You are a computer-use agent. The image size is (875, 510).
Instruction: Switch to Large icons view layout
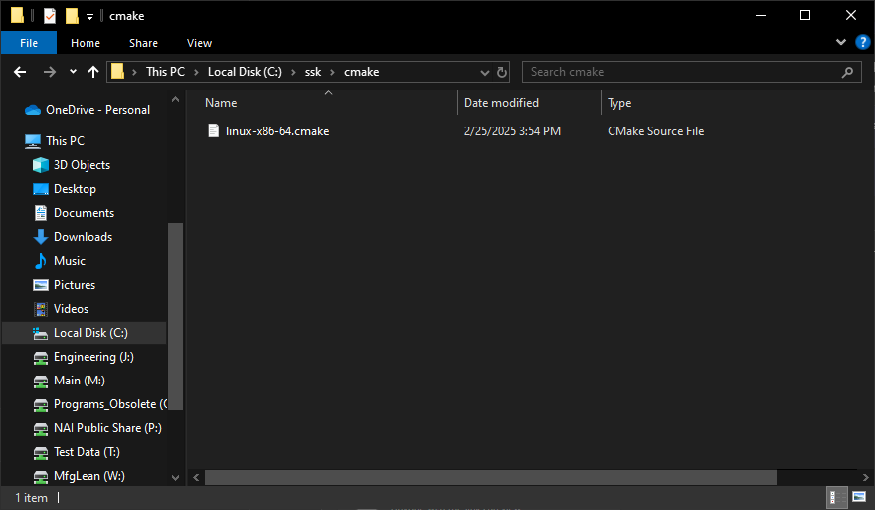click(859, 497)
